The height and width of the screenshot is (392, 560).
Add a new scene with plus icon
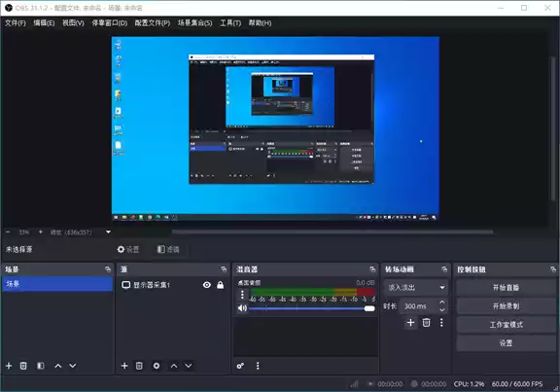pos(9,366)
